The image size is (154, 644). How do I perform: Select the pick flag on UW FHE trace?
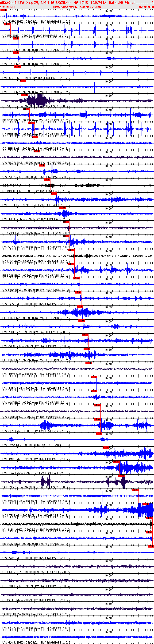pyautogui.click(x=54, y=194)
